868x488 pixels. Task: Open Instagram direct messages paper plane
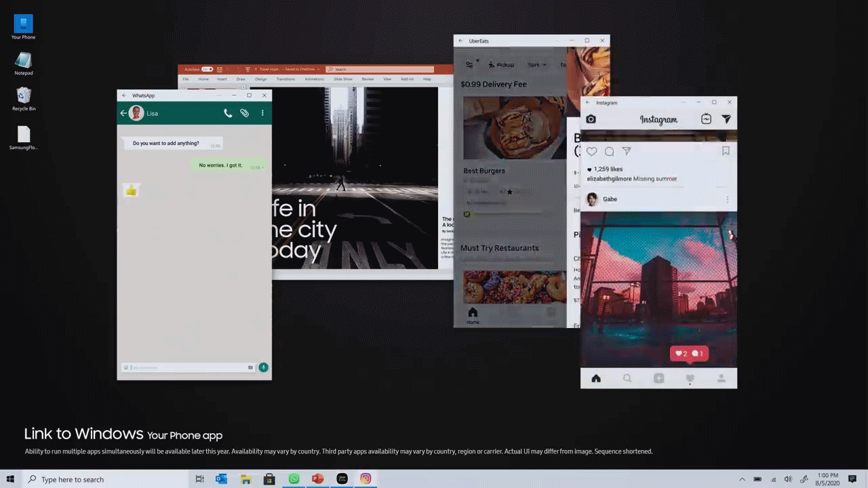[726, 119]
